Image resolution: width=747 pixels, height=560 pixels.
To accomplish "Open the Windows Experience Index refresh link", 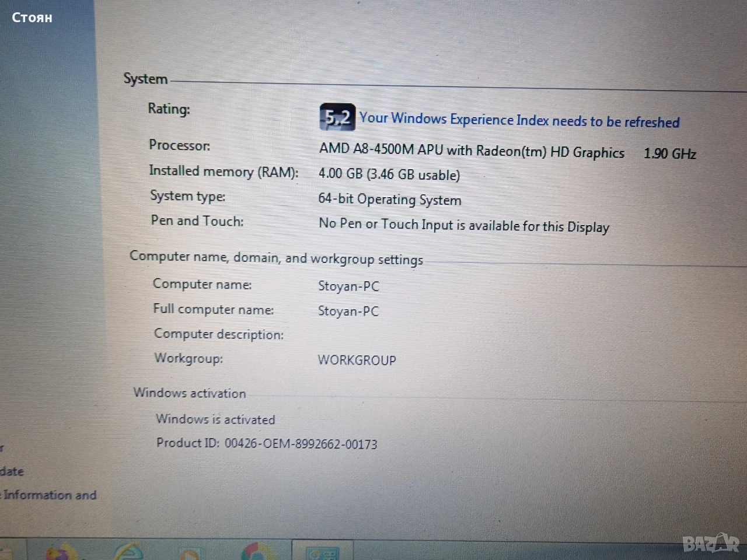I will click(x=519, y=120).
